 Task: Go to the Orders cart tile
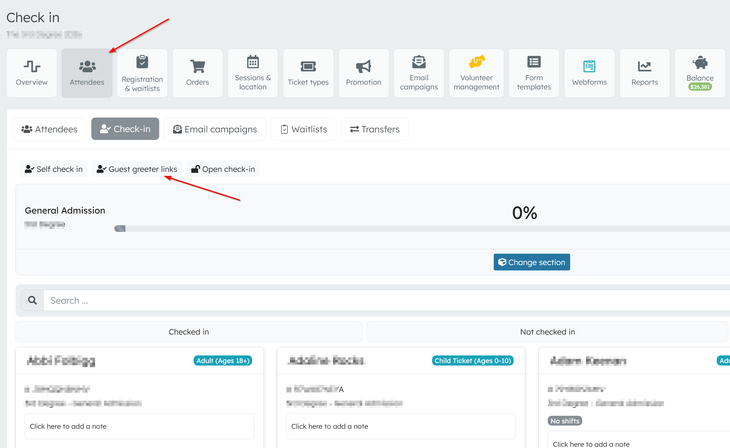(197, 73)
